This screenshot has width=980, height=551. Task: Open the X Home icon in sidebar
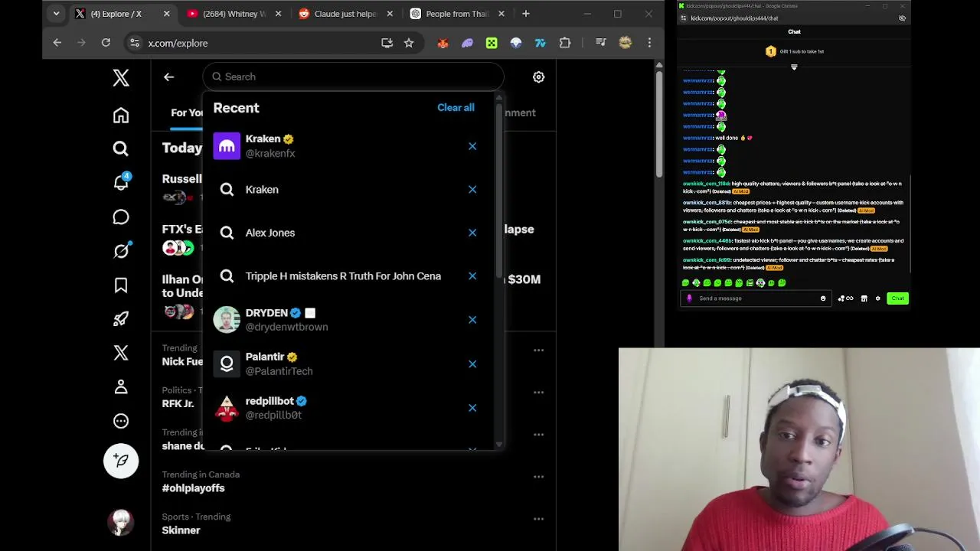click(x=121, y=116)
